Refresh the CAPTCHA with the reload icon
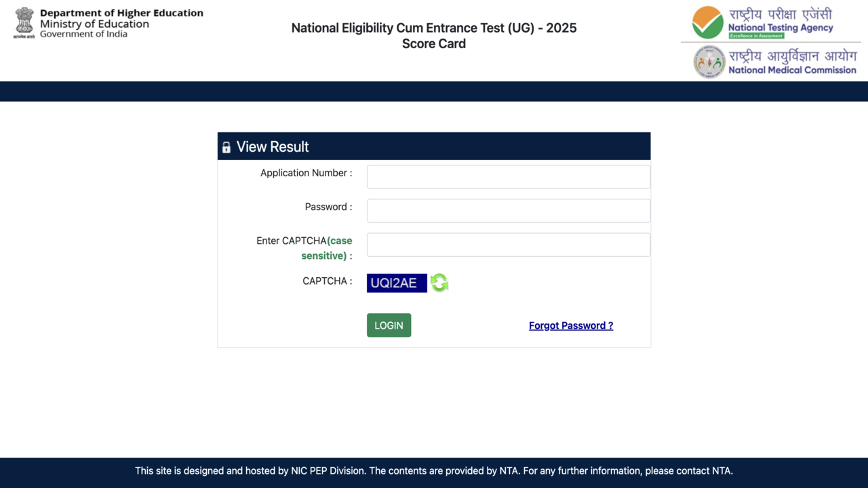868x488 pixels. click(x=439, y=283)
